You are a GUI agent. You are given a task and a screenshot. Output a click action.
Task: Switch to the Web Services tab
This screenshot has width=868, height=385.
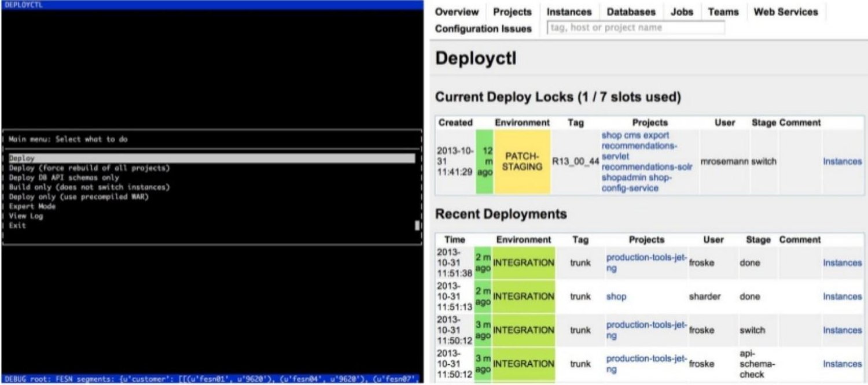[785, 12]
